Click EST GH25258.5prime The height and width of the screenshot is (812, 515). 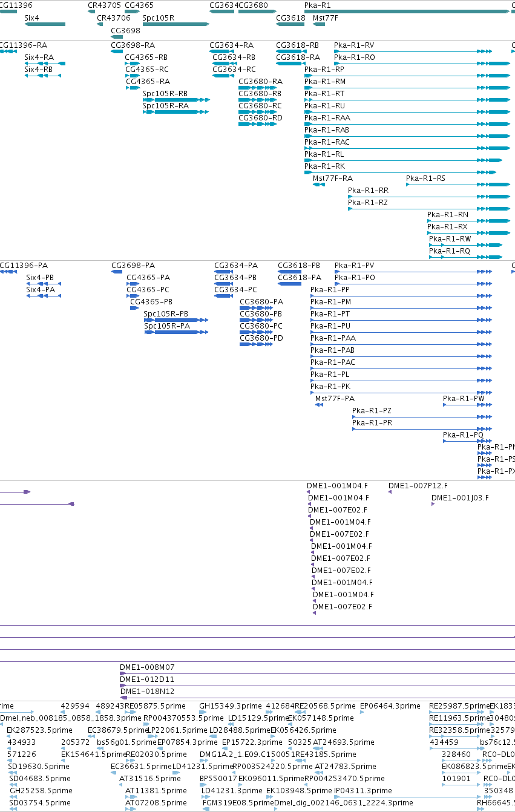pyautogui.click(x=41, y=791)
